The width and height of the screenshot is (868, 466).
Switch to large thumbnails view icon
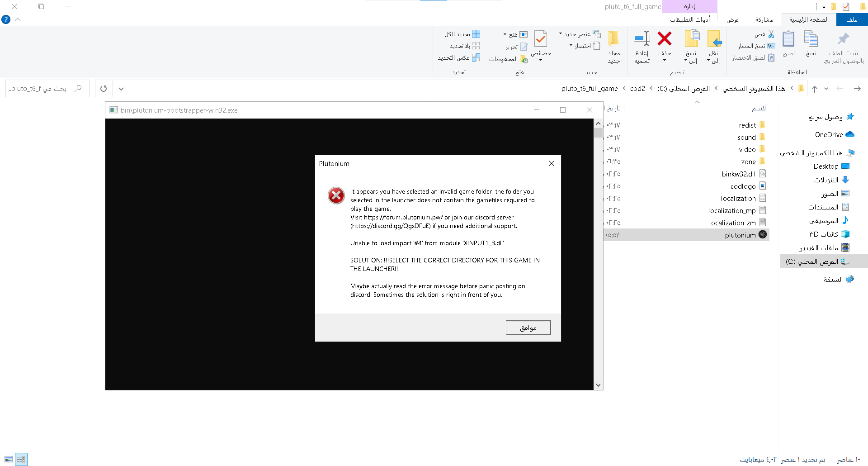(9, 459)
